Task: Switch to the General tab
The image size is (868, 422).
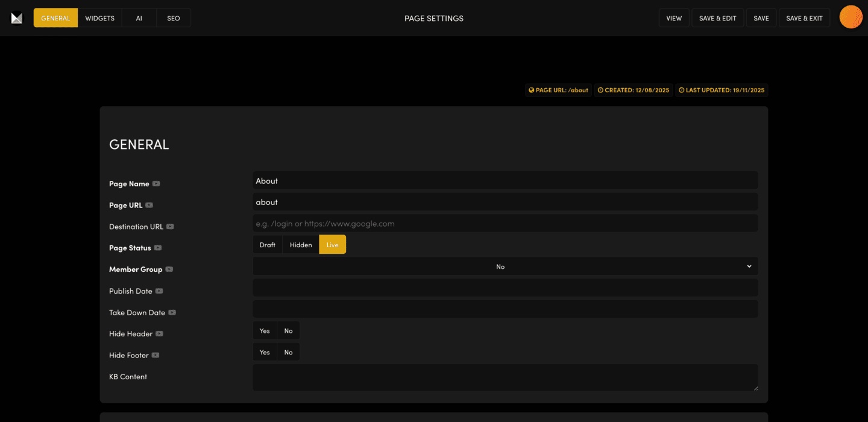Action: point(55,18)
